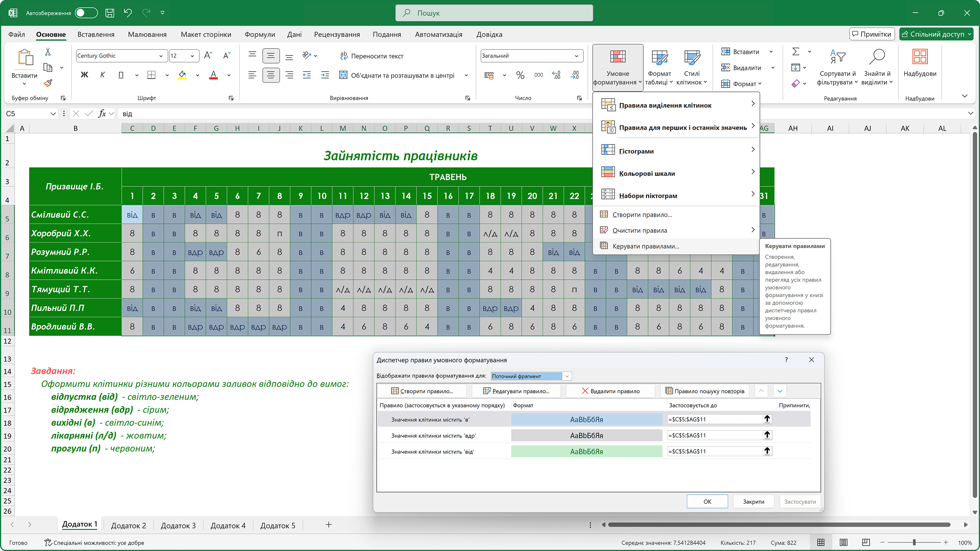Open the AutoSum sigma icon
Image resolution: width=980 pixels, height=551 pixels.
[x=795, y=52]
